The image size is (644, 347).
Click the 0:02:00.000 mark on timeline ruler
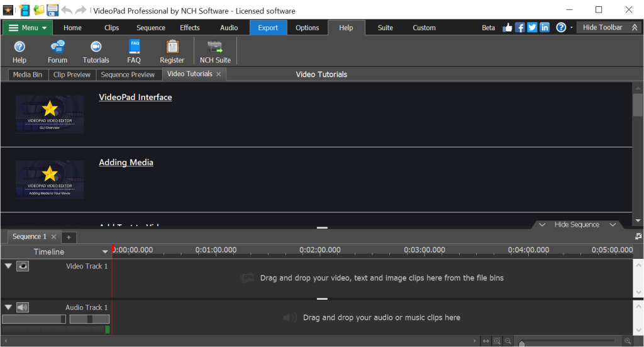320,249
